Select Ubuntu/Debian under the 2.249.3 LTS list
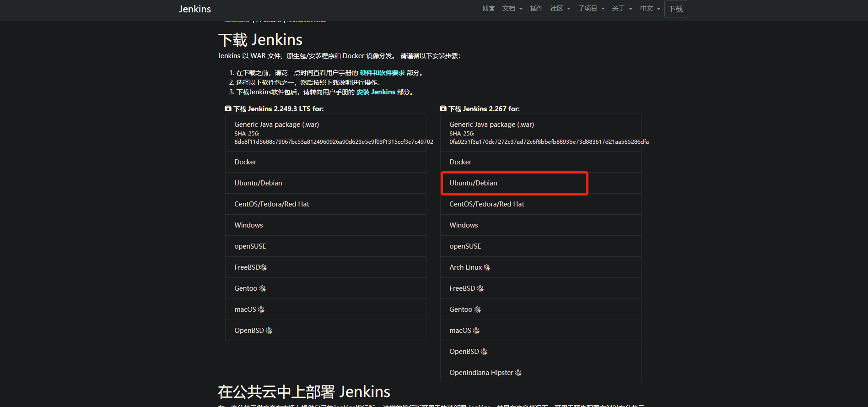The height and width of the screenshot is (407, 868). point(325,183)
